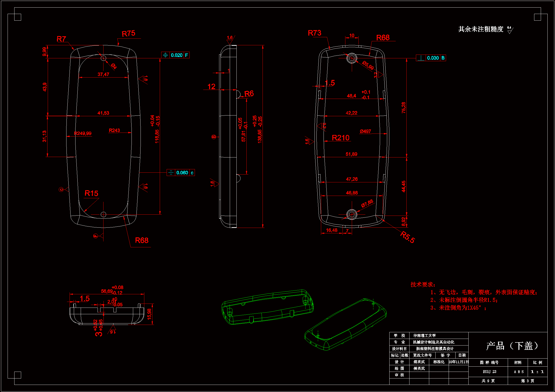Select the upper-left green isometric model view
This screenshot has height=392, width=555.
click(x=267, y=307)
